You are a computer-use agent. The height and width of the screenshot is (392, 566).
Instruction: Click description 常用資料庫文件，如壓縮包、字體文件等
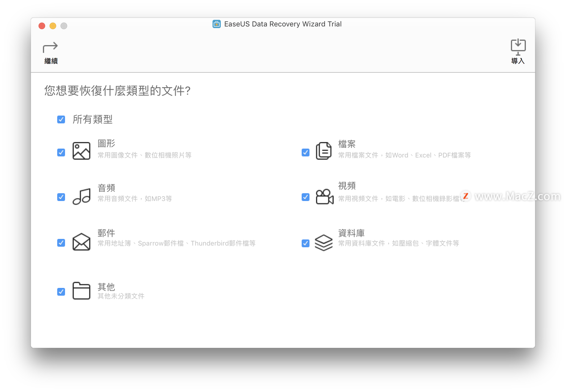click(x=399, y=243)
